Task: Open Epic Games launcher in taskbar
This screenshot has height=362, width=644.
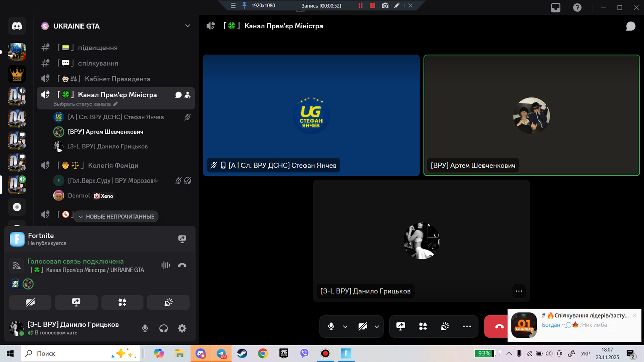Action: tap(284, 353)
